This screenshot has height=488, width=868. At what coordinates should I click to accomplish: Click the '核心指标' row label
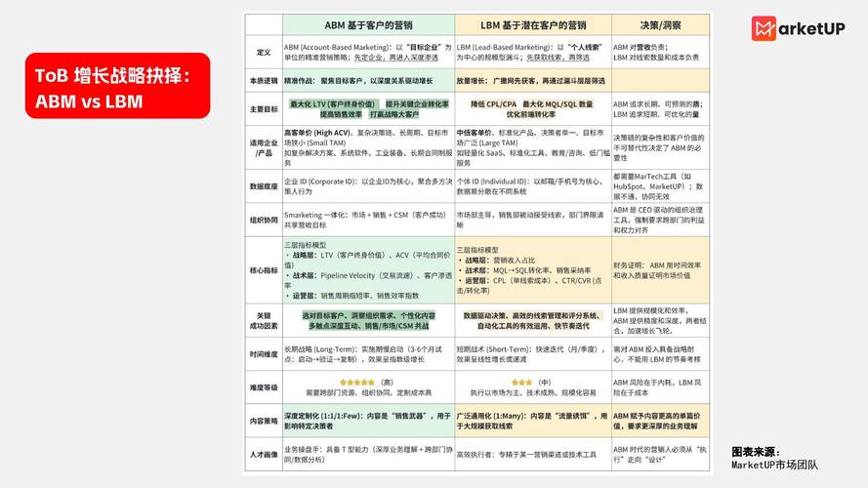[264, 270]
